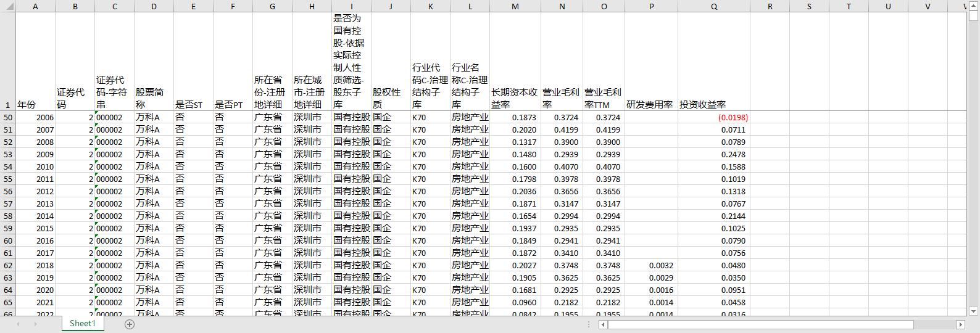Screen dimensions: 980x333
Task: Select 房地产业 cell in row 57
Action: tap(470, 203)
